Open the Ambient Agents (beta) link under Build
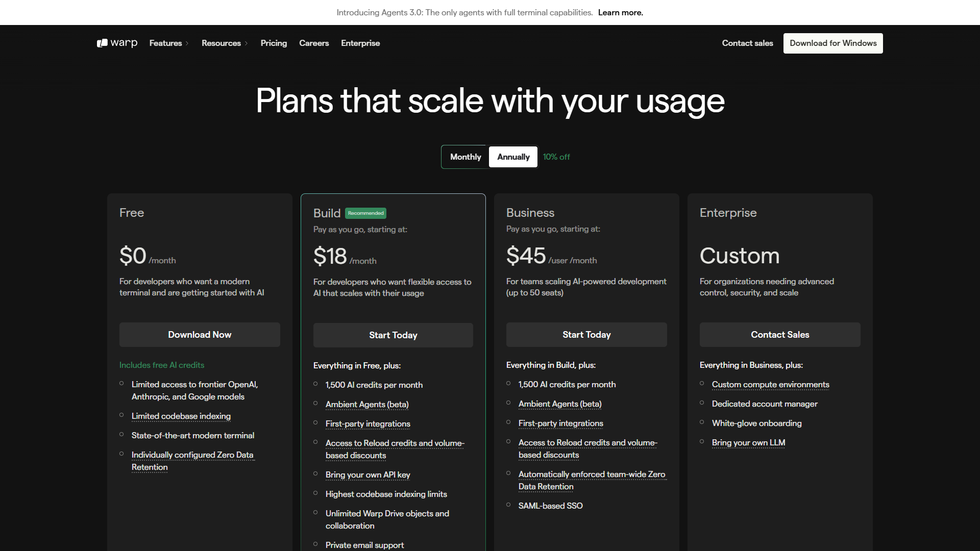 (366, 404)
